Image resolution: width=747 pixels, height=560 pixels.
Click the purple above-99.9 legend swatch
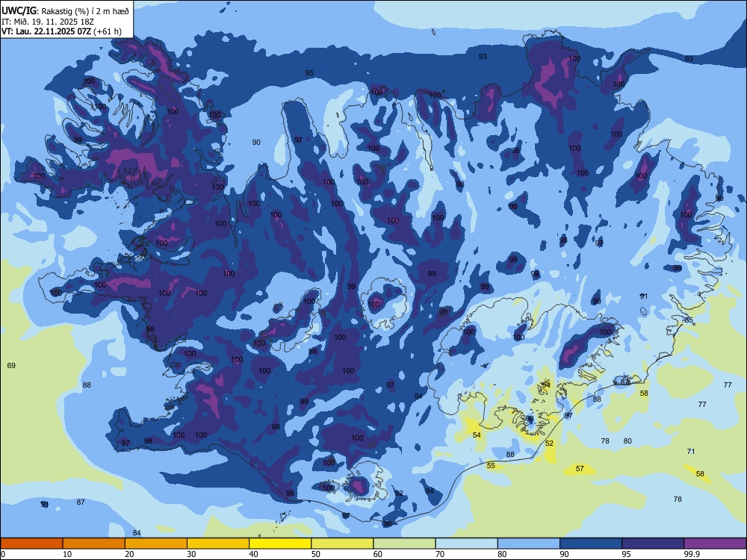(715, 544)
